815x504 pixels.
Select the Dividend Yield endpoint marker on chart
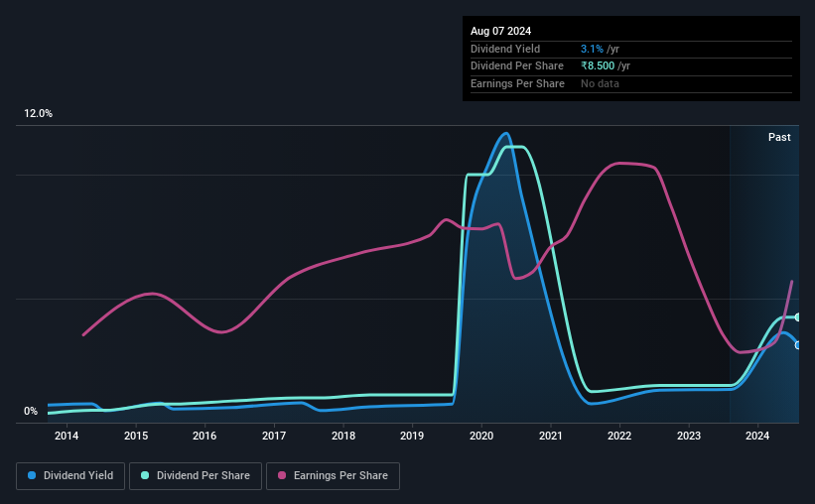(x=798, y=345)
